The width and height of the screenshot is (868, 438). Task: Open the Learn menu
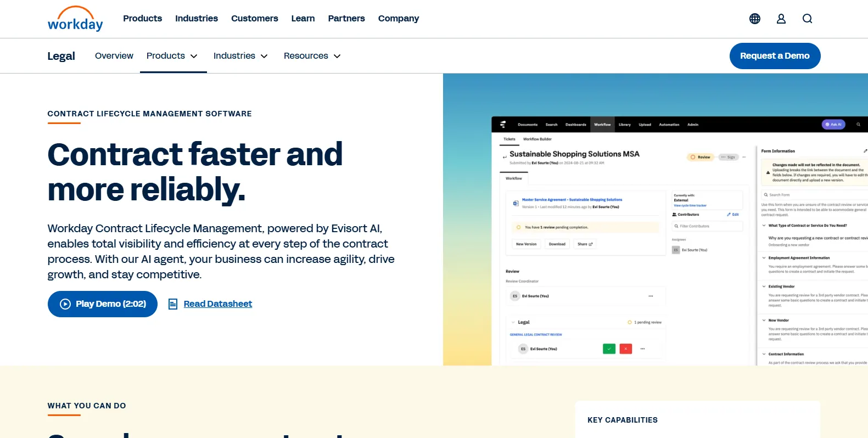(x=303, y=19)
